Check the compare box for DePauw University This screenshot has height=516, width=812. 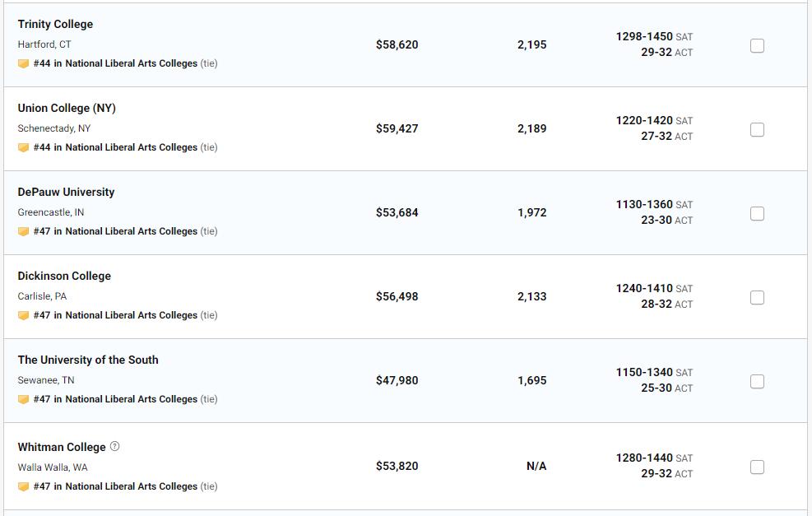pyautogui.click(x=757, y=213)
